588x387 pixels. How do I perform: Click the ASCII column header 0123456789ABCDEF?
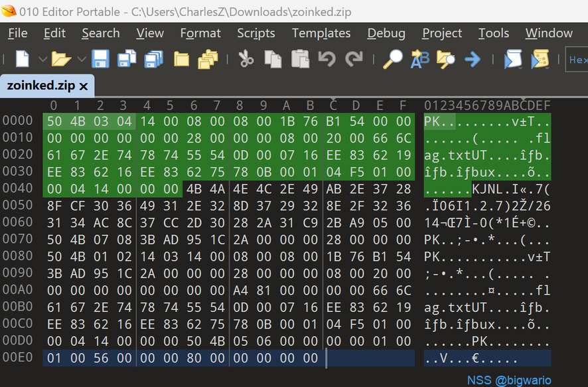[487, 106]
